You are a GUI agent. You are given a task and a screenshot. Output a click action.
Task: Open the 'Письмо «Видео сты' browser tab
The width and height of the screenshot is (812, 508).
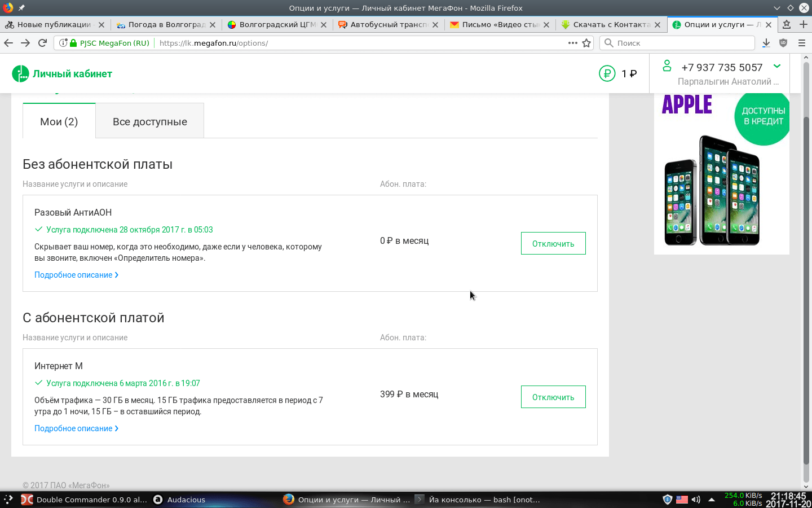click(499, 24)
